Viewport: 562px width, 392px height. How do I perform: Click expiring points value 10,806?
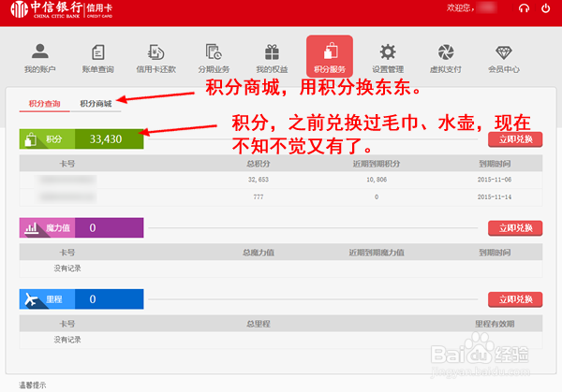(x=377, y=180)
